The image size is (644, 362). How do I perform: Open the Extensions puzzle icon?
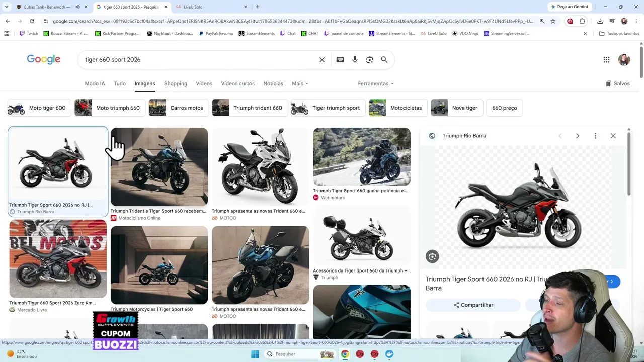582,21
